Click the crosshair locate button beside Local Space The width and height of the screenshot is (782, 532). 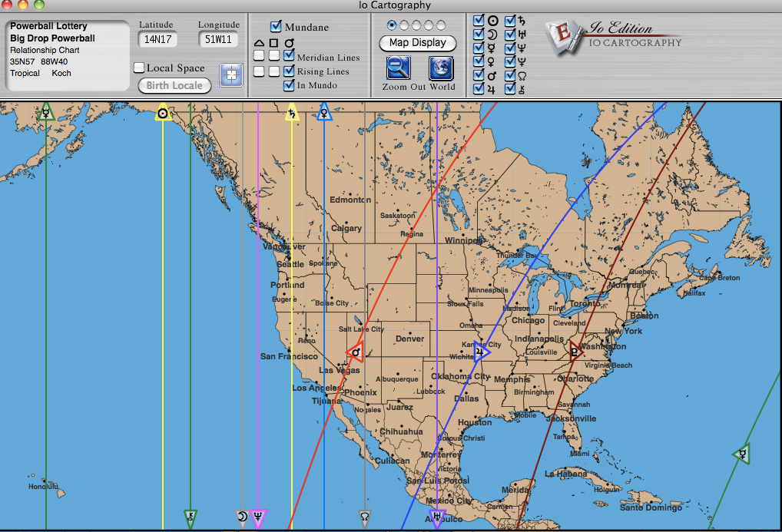[231, 74]
